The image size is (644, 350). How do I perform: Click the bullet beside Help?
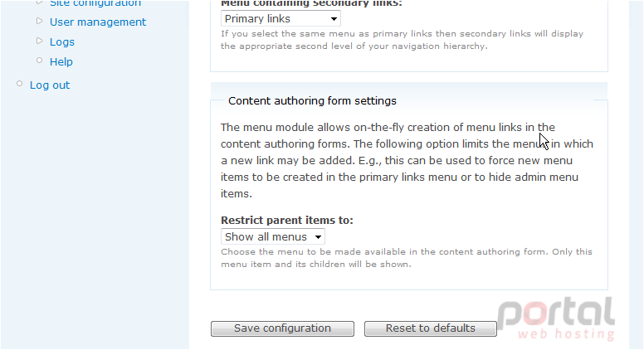click(40, 61)
